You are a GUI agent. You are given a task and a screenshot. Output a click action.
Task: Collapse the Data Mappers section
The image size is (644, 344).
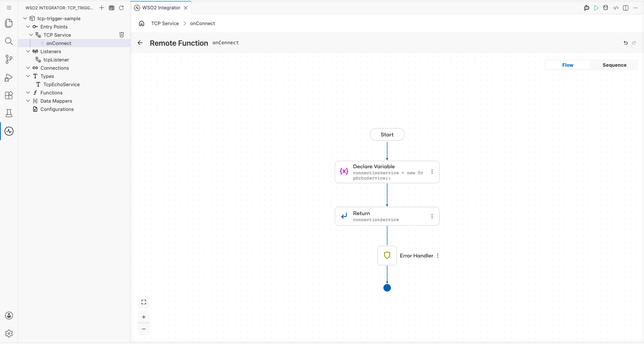click(x=28, y=101)
